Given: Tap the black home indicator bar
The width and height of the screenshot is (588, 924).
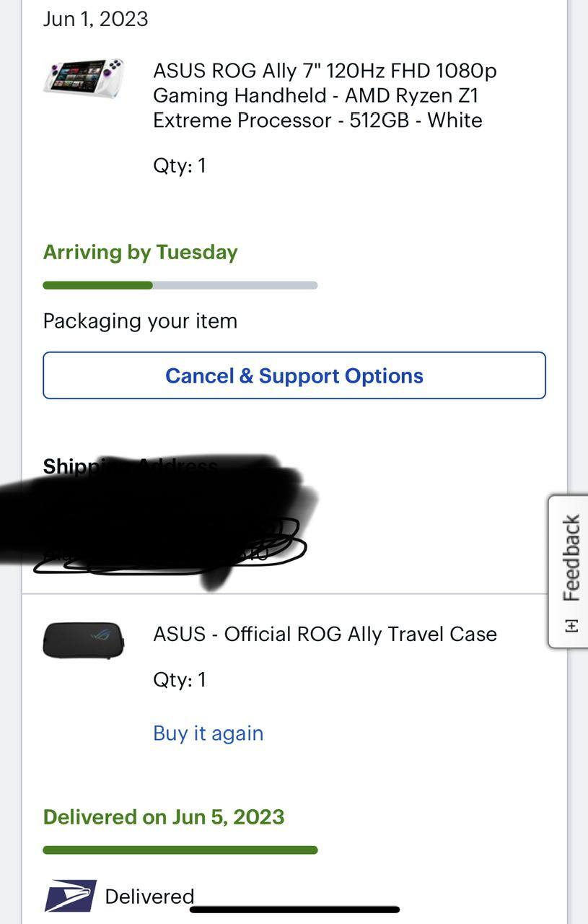Looking at the screenshot, I should [294, 910].
